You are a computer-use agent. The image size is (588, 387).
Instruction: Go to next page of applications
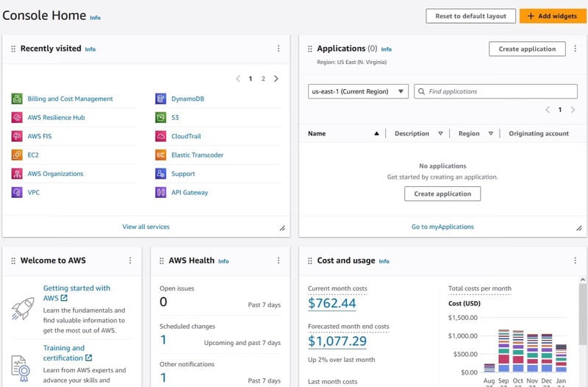point(573,110)
